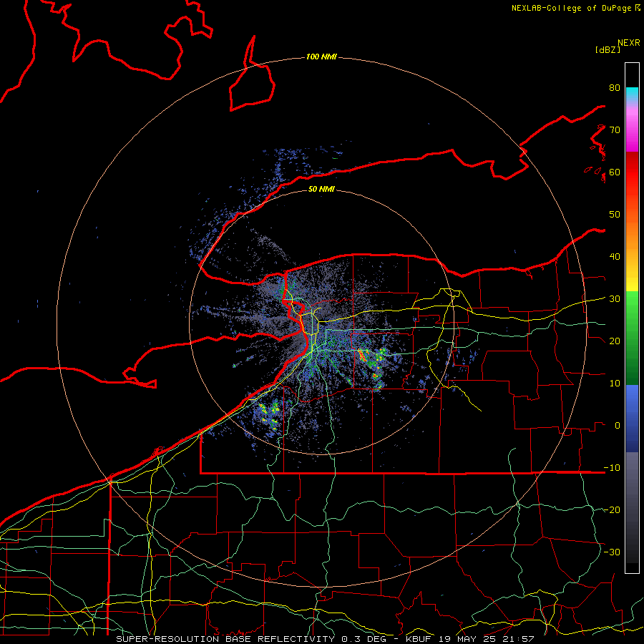Click the 70 value on the dBZ scale
This screenshot has width=644, height=644.
pos(615,130)
